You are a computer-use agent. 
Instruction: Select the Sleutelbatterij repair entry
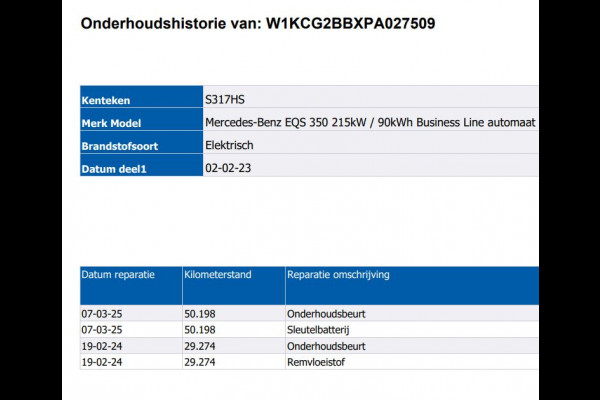click(x=319, y=329)
